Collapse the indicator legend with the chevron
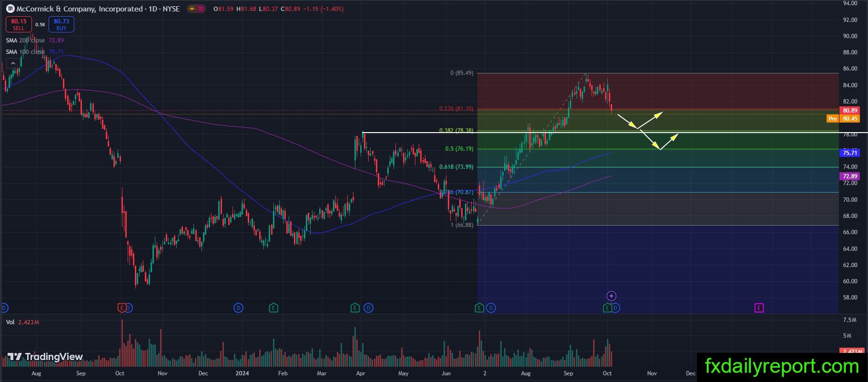 pyautogui.click(x=13, y=63)
